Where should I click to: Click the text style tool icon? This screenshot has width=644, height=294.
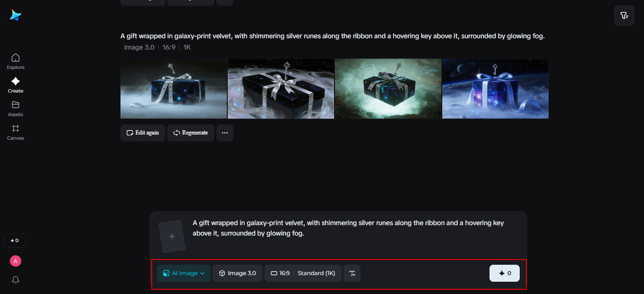pyautogui.click(x=352, y=273)
